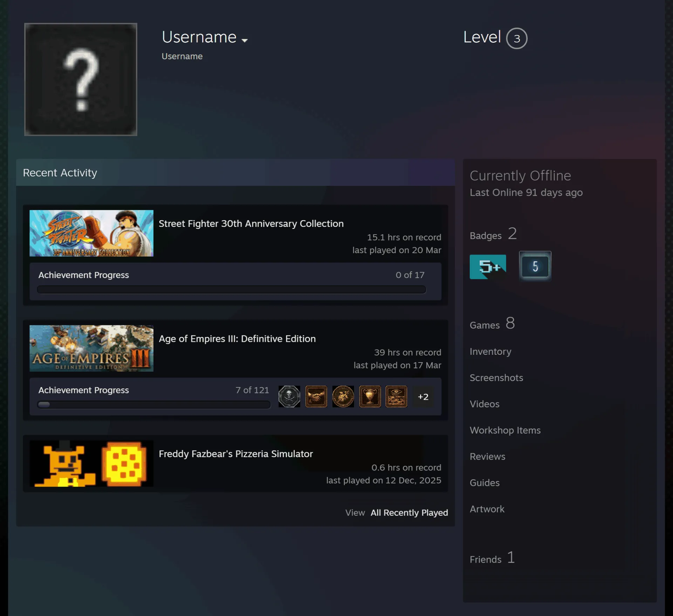Click the skull and crossbones achievement icon
Viewport: 673px width, 616px height.
click(x=289, y=397)
